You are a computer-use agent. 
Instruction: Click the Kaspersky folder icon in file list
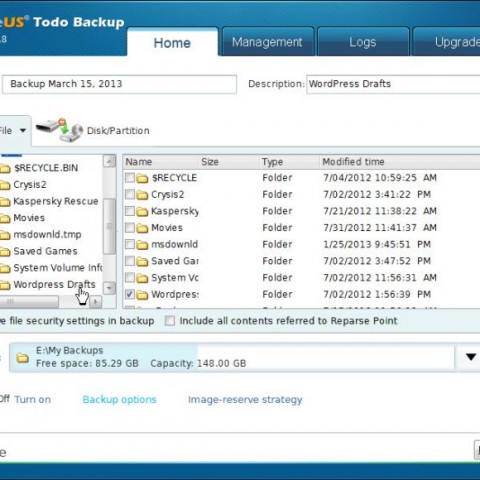(x=142, y=212)
